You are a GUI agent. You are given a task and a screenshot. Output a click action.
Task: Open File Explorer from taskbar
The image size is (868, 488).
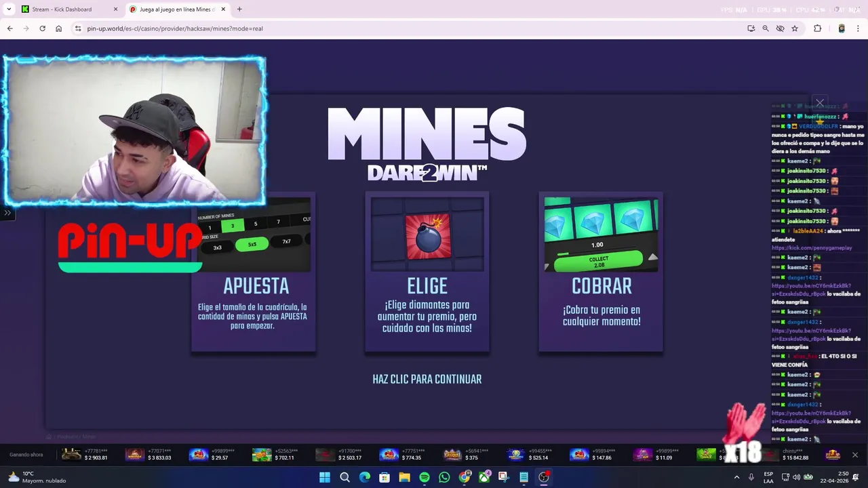(x=404, y=477)
